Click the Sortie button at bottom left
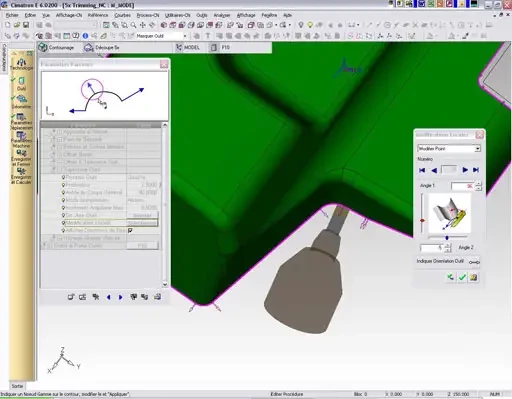The height and width of the screenshot is (399, 512). [x=17, y=386]
